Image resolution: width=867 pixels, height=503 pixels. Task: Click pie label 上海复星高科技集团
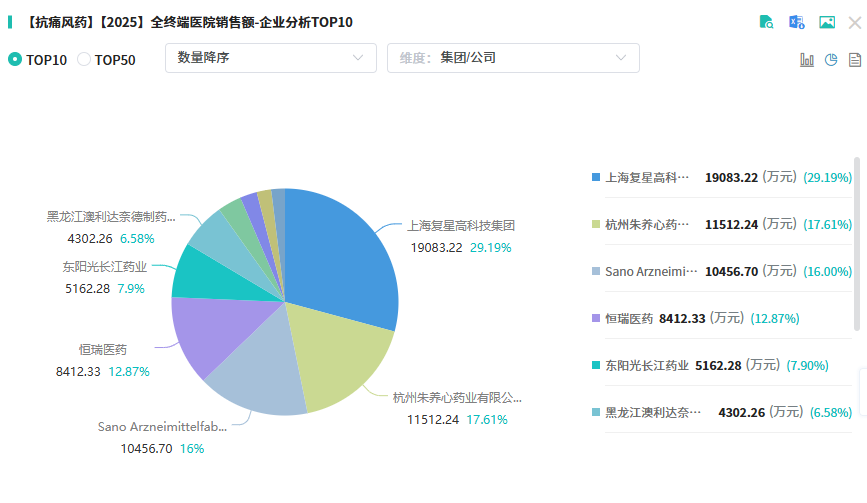[461, 226]
